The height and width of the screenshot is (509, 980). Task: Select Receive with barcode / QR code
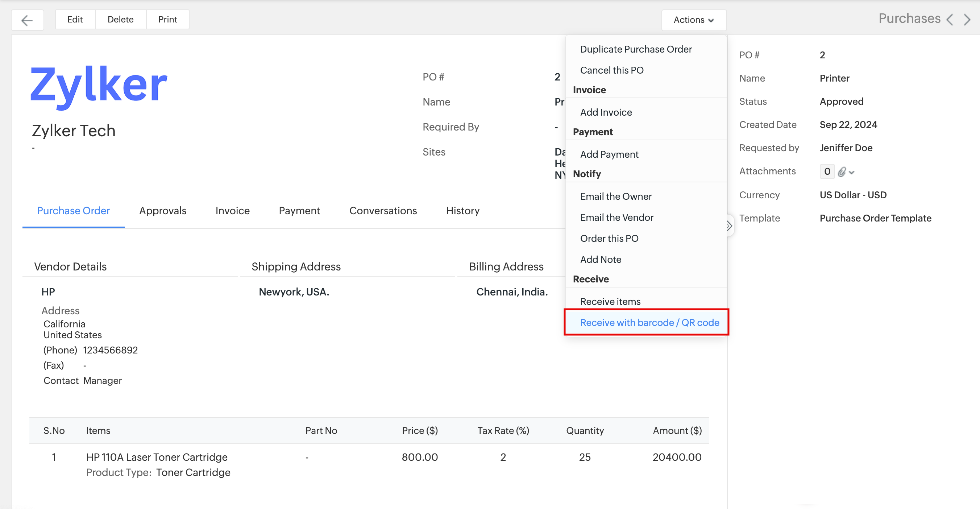click(649, 323)
